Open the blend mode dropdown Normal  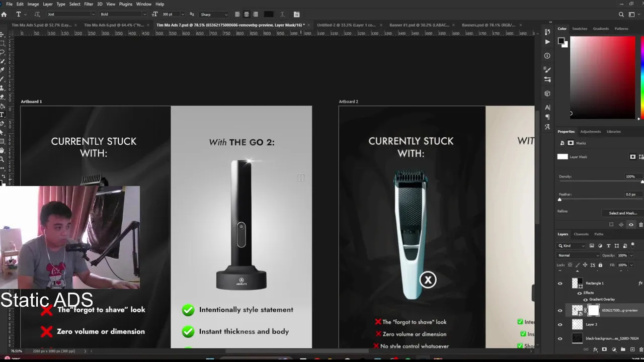coord(579,255)
